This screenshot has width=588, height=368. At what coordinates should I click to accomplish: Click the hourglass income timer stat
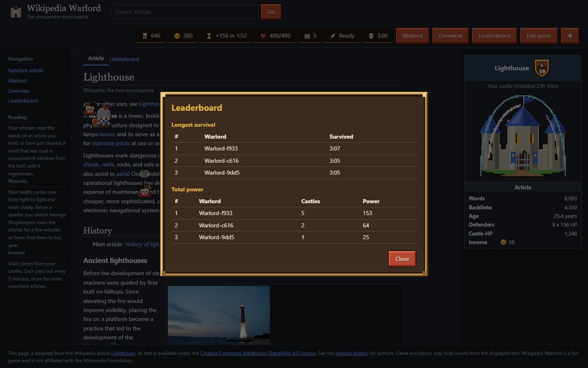pos(226,36)
